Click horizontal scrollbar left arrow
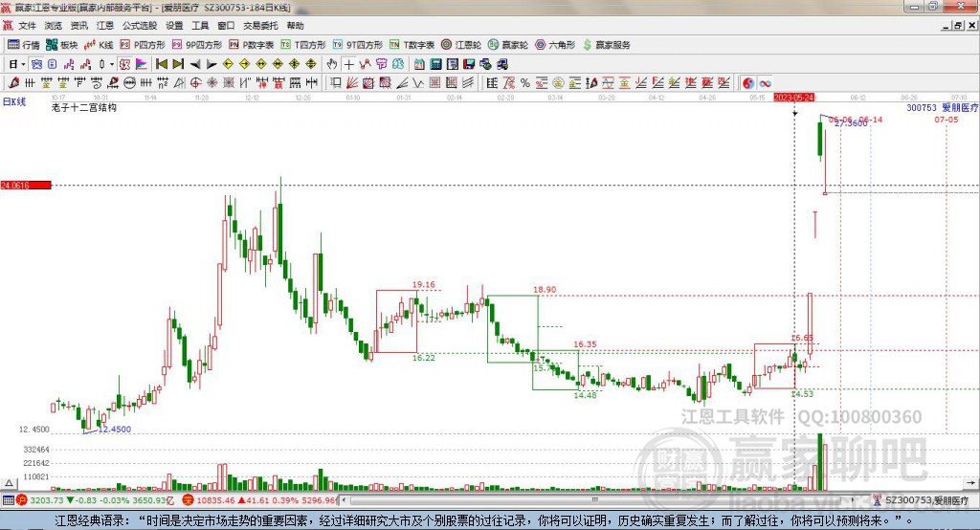This screenshot has width=980, height=530. click(x=344, y=500)
